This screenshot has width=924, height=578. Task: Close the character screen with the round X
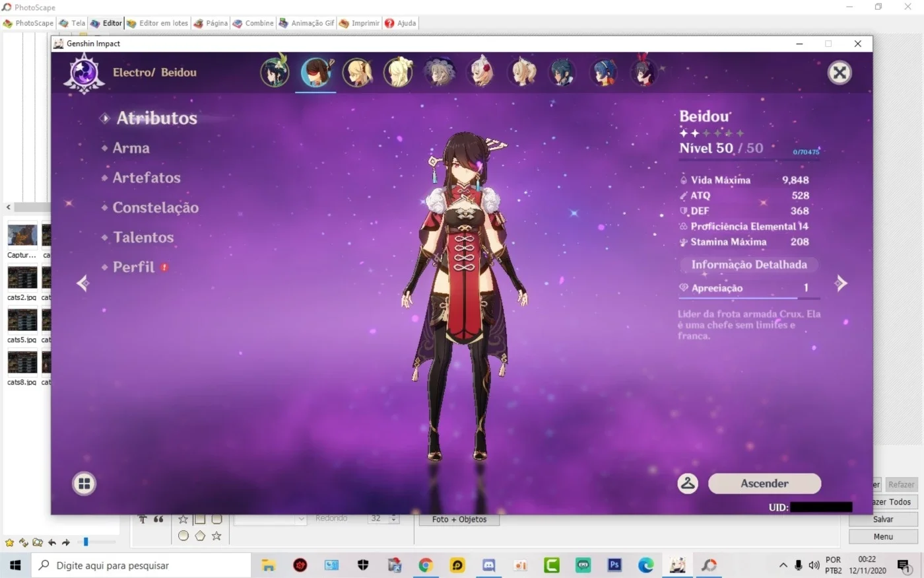click(x=840, y=73)
